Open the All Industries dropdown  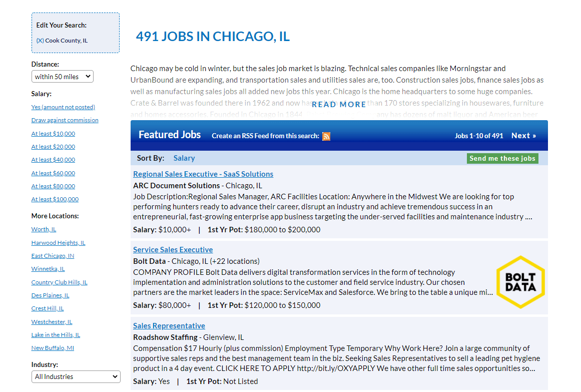click(x=76, y=376)
